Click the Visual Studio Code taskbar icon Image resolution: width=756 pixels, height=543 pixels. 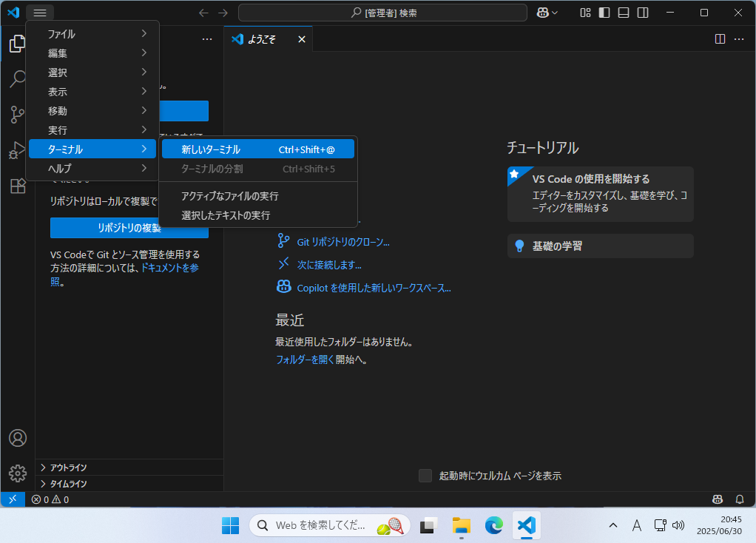pos(527,525)
